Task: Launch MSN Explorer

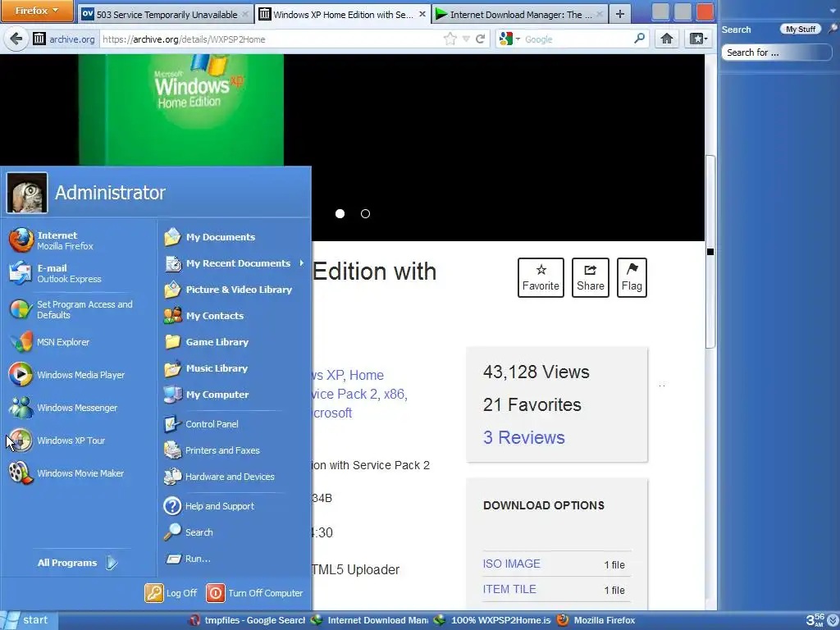Action: click(49, 342)
